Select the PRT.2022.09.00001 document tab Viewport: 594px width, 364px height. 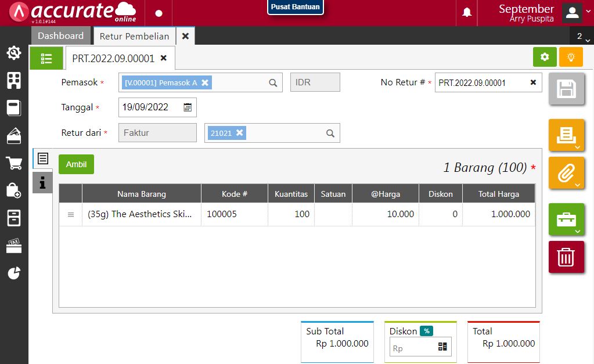pos(113,58)
